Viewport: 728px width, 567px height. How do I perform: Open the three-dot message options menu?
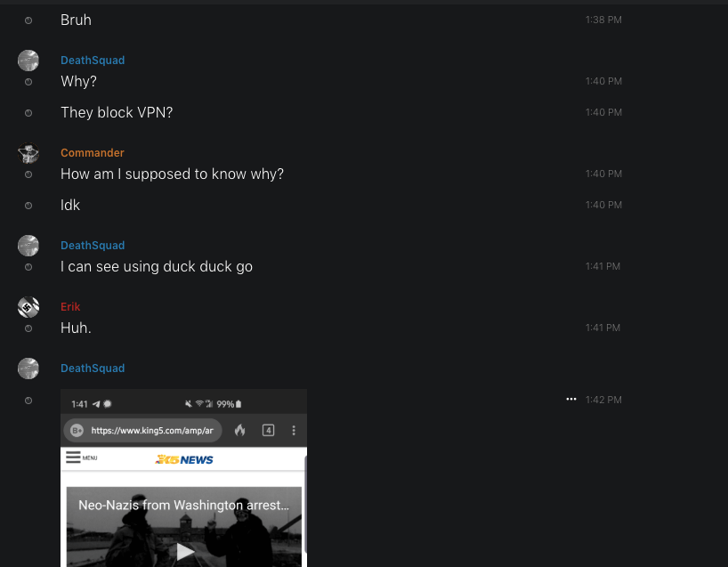point(571,400)
